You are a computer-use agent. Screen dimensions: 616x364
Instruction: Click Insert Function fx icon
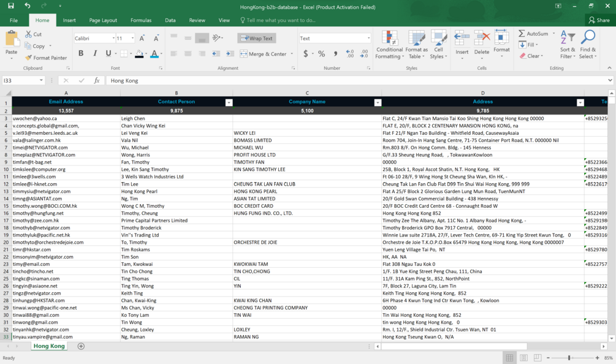click(x=97, y=80)
